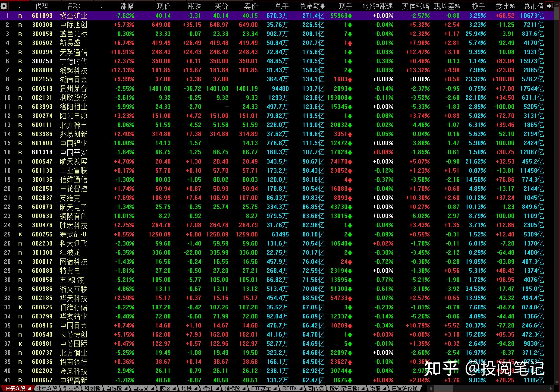Sort by the 总市值 column header

pyautogui.click(x=533, y=6)
